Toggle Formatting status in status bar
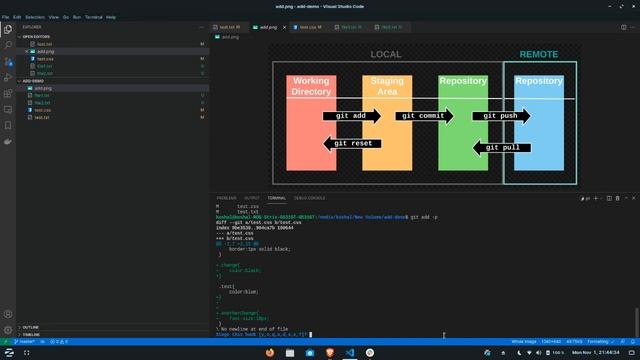640x360 pixels. point(601,342)
